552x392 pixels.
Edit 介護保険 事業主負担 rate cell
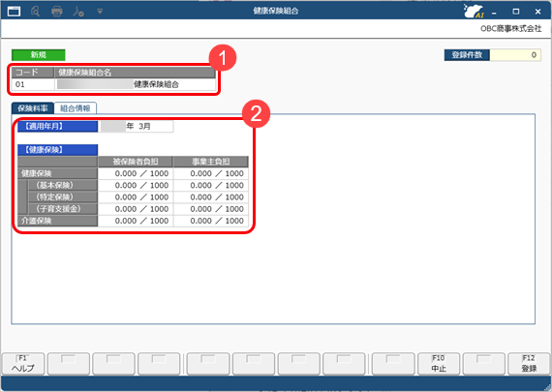click(x=211, y=221)
